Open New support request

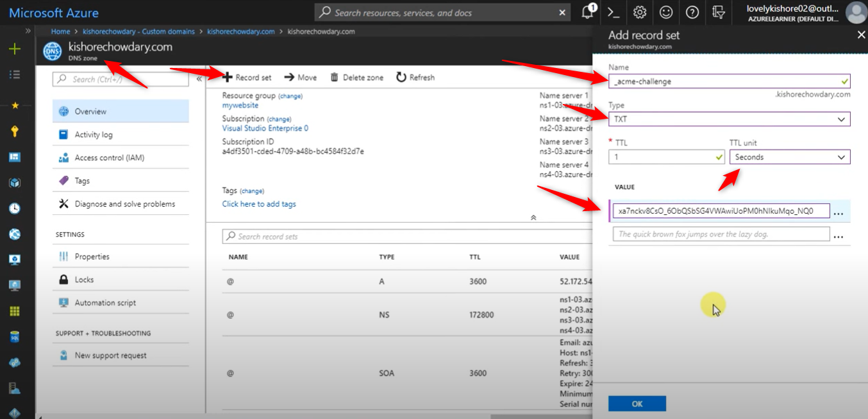coord(121,355)
